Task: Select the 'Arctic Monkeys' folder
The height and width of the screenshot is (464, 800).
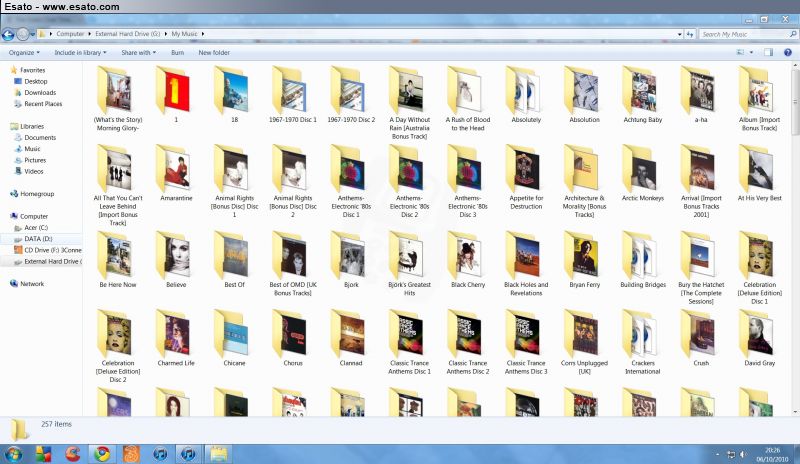Action: point(643,174)
